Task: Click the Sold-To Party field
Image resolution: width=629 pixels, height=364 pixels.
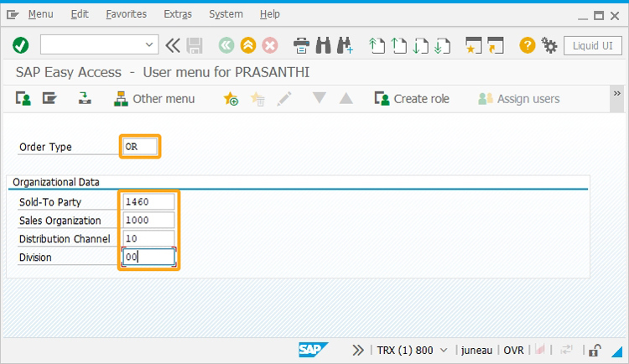Action: pyautogui.click(x=148, y=201)
